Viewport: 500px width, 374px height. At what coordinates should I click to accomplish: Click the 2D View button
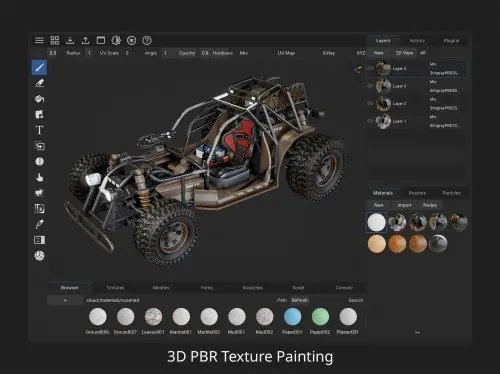tap(404, 53)
